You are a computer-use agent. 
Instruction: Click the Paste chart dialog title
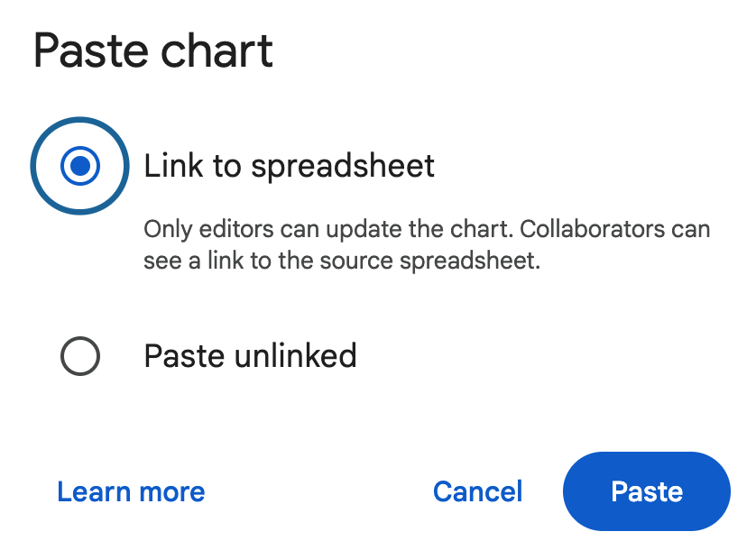tap(153, 50)
